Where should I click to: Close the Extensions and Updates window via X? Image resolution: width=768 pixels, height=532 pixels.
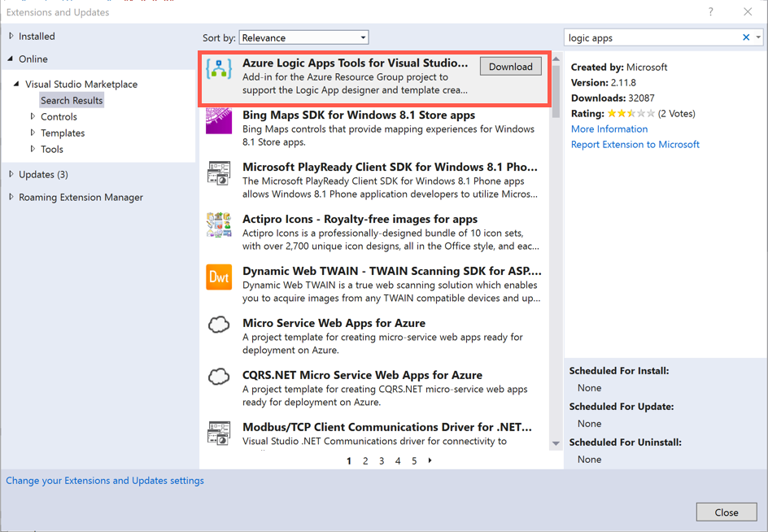[748, 11]
